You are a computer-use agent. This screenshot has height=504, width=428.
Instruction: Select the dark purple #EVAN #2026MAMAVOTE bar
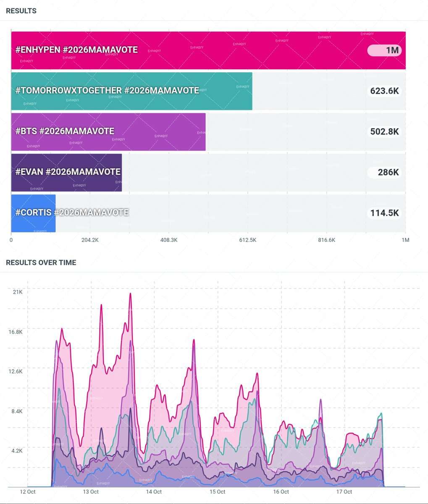(66, 173)
